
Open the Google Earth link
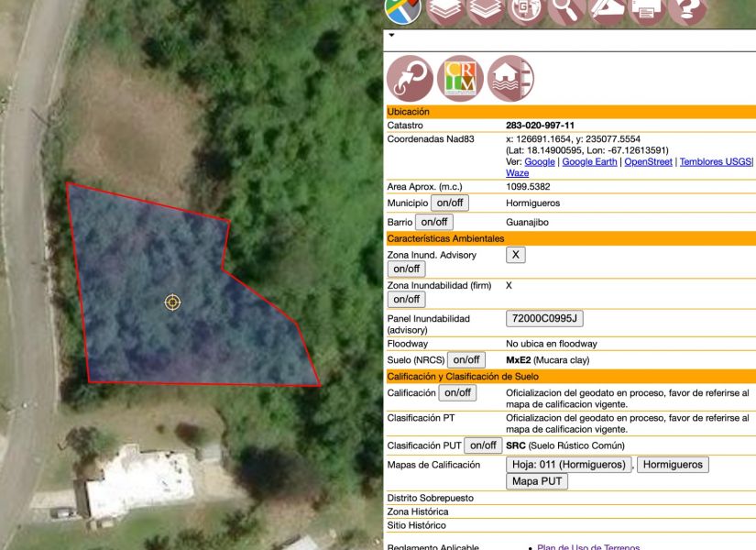[x=589, y=162]
